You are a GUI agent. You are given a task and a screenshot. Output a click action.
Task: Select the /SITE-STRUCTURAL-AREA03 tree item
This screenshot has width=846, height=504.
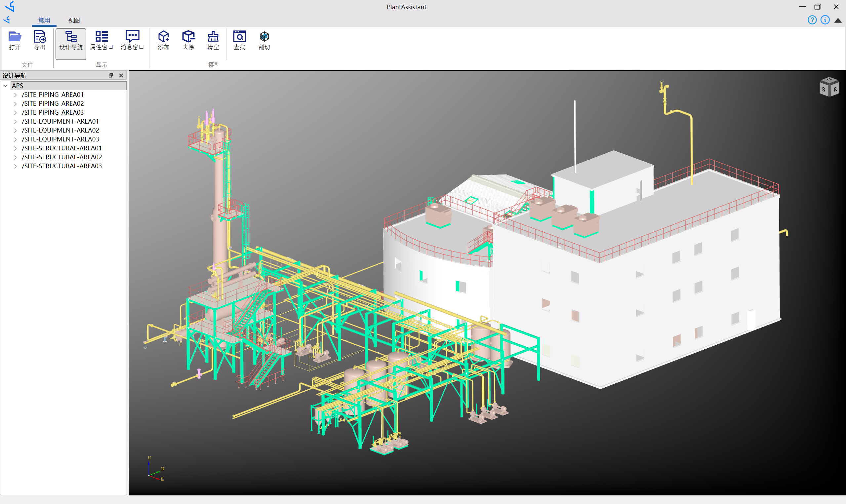point(62,166)
